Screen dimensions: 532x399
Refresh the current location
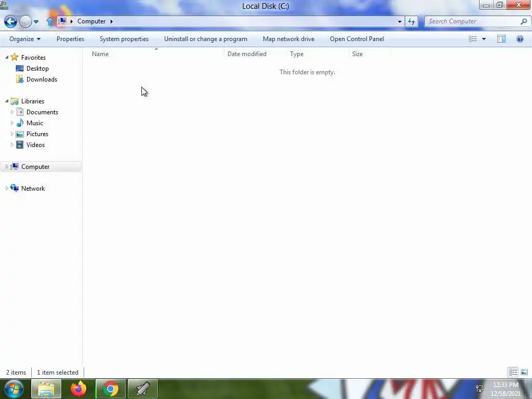pyautogui.click(x=411, y=21)
